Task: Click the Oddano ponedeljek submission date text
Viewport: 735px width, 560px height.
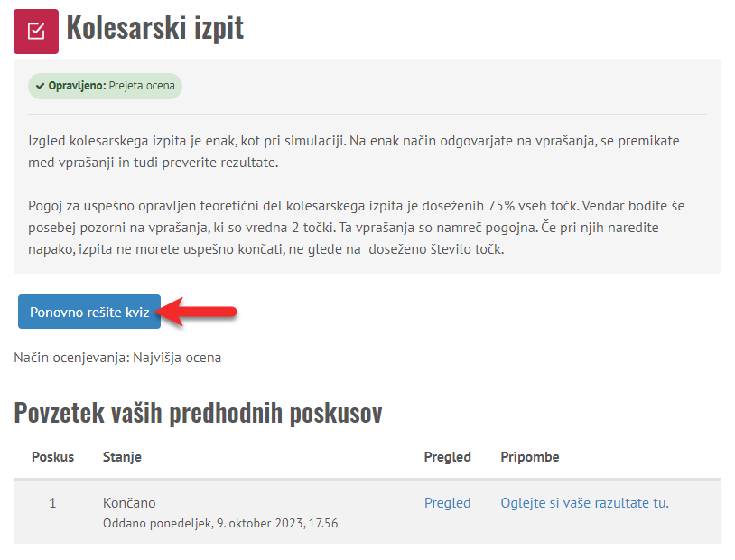Action: (220, 523)
